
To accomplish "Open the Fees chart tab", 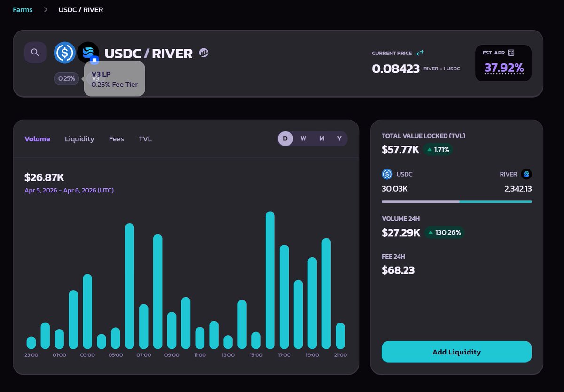I will (116, 139).
